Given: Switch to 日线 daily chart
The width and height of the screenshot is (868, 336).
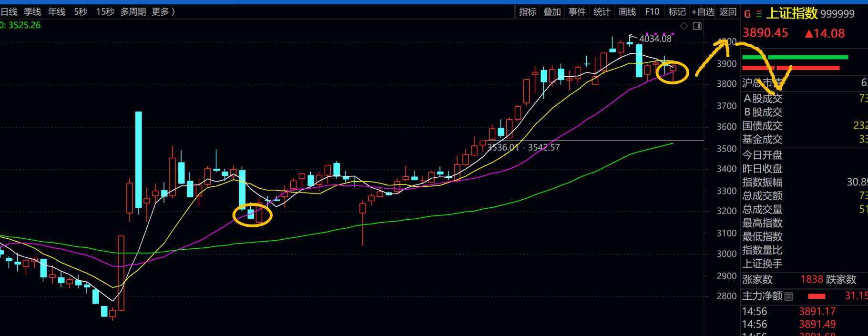Looking at the screenshot, I should 9,12.
